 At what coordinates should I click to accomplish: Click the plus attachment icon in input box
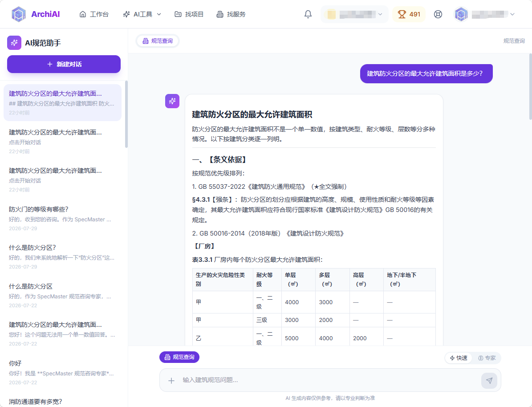[171, 381]
